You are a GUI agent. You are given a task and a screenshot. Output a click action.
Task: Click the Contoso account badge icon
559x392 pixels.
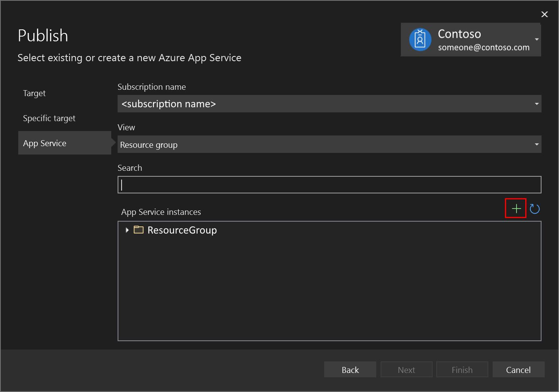420,39
